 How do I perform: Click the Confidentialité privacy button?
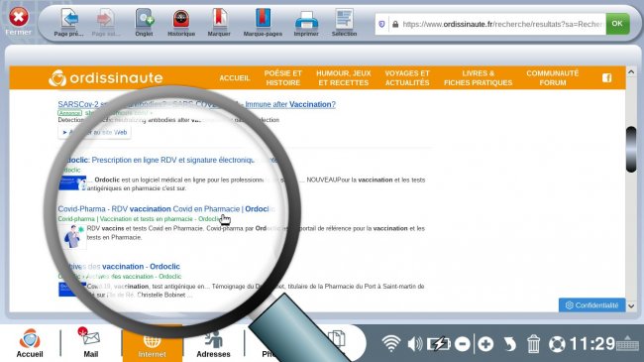(x=591, y=305)
